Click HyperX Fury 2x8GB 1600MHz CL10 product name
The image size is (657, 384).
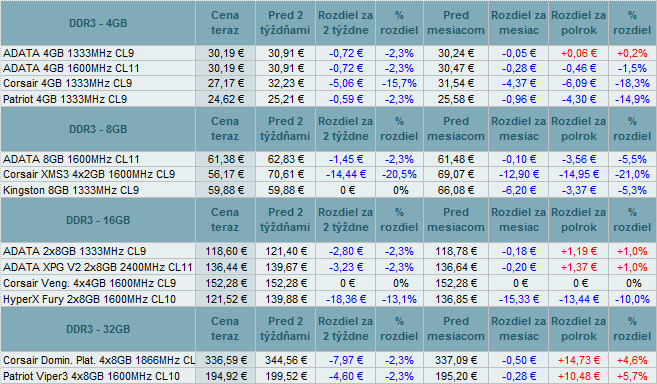point(89,299)
